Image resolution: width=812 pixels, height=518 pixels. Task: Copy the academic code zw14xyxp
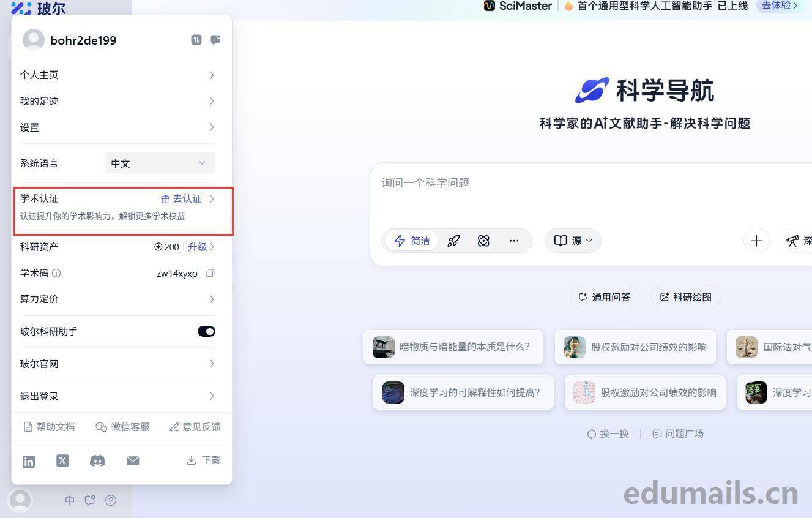point(210,273)
